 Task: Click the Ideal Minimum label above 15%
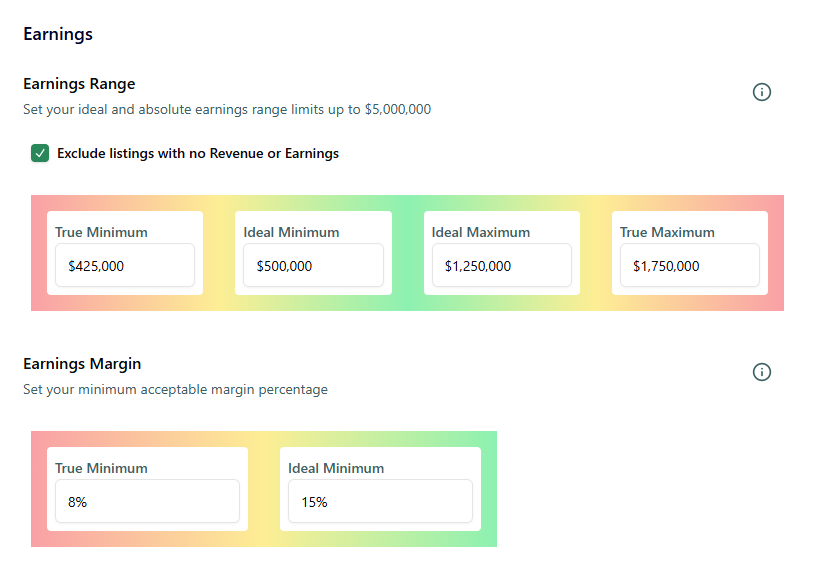click(x=336, y=468)
